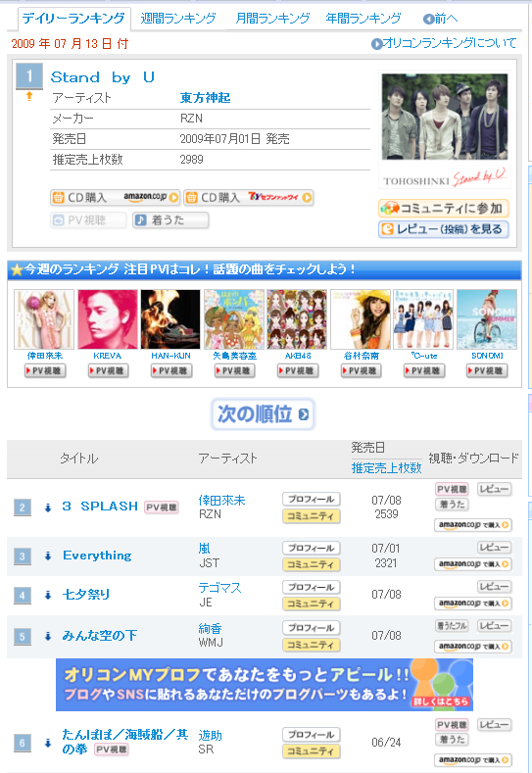Play PV視聴 under SONOMI thumbnail
The image size is (532, 773).
tap(487, 370)
